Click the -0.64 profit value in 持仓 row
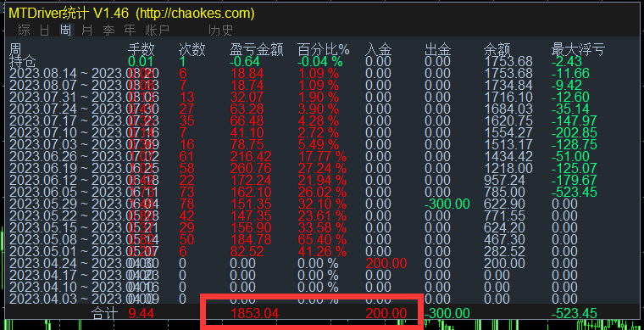This screenshot has height=330, width=644. [x=245, y=62]
